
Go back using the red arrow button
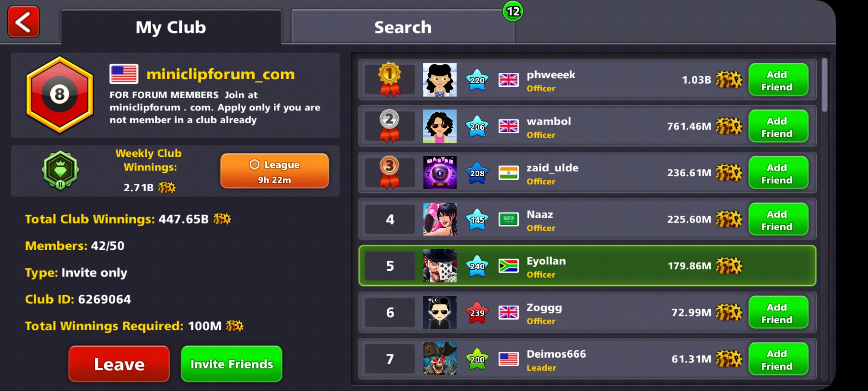(24, 22)
